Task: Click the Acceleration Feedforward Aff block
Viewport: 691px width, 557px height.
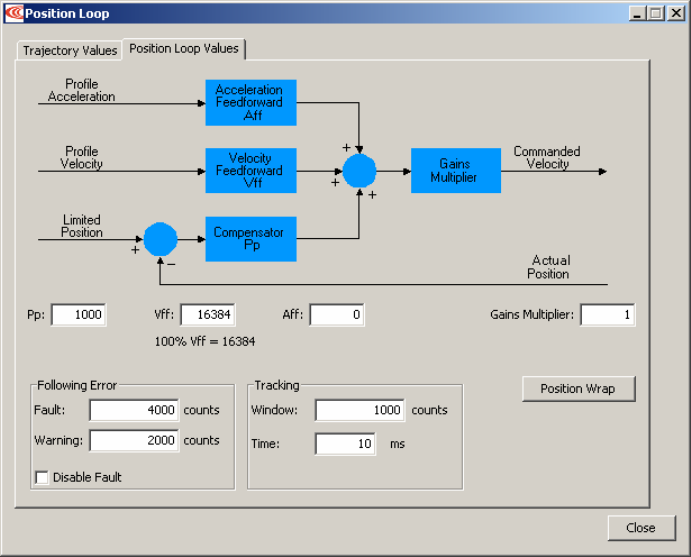Action: [x=251, y=103]
